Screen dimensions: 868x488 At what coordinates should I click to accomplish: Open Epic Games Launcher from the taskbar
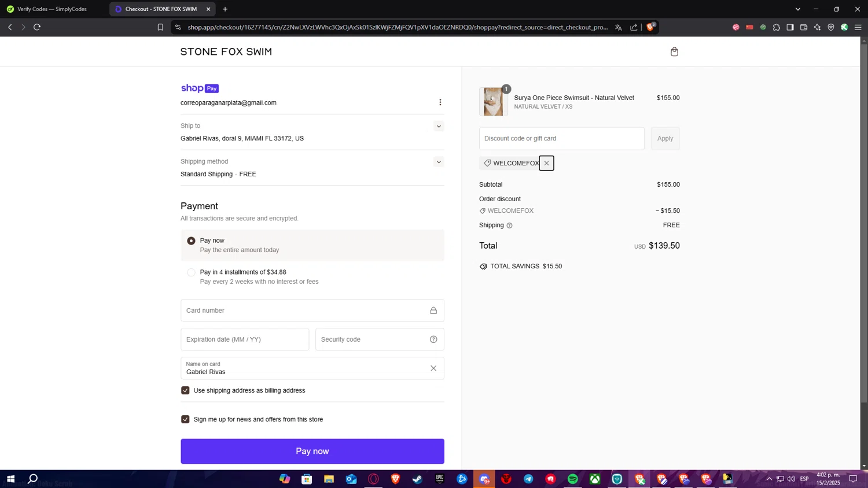440,479
